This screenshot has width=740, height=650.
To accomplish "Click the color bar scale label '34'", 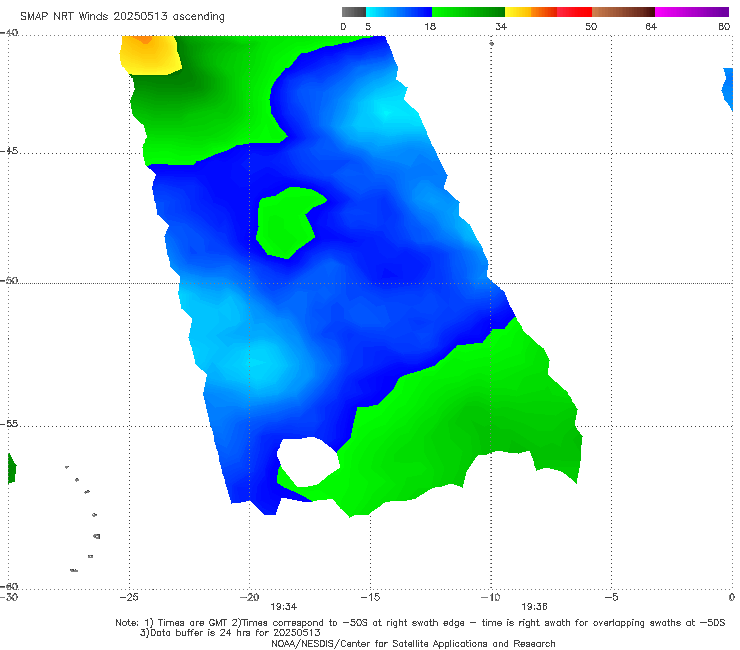I will 501,26.
